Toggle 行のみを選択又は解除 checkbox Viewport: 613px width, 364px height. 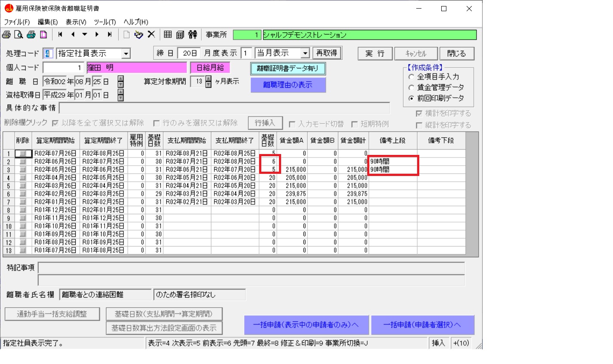point(156,123)
